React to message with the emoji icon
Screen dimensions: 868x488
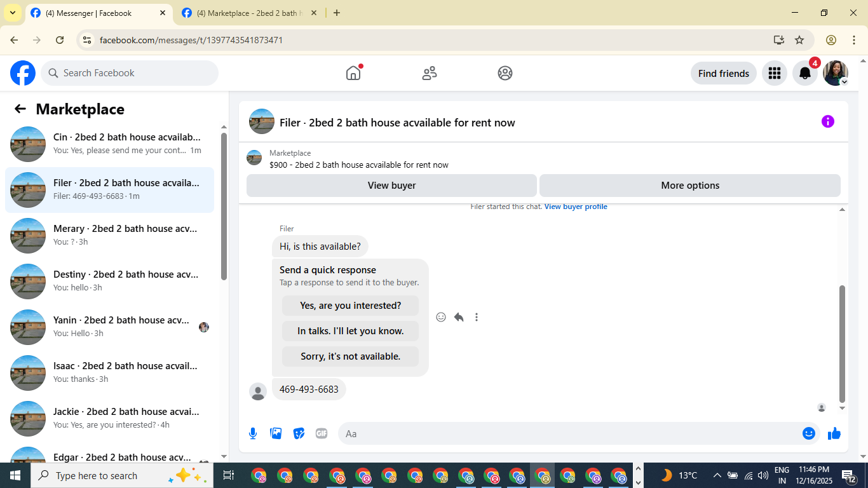coord(441,317)
